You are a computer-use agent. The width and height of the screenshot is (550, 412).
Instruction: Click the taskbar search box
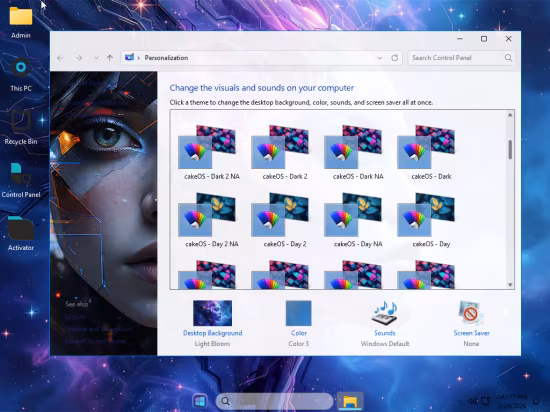(x=274, y=401)
